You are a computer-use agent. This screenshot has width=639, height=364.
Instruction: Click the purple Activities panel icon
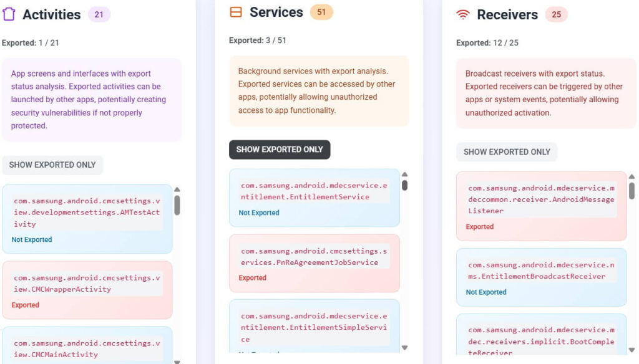coord(10,14)
